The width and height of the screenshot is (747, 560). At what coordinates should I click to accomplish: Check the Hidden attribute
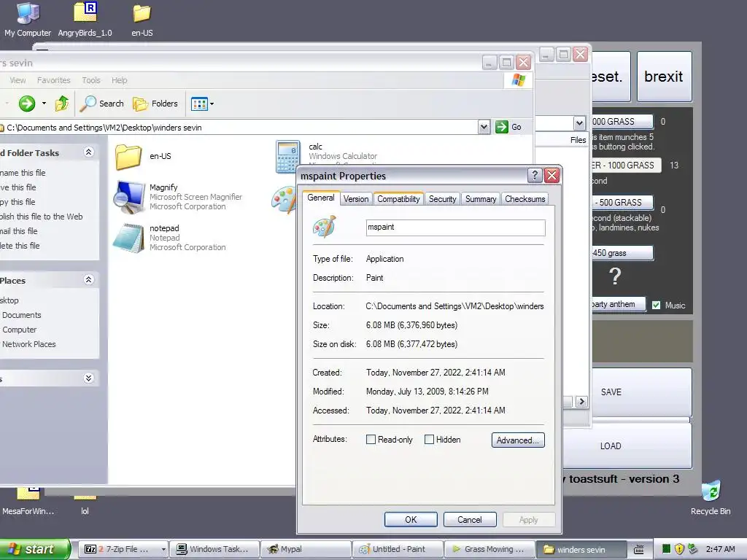click(x=429, y=440)
